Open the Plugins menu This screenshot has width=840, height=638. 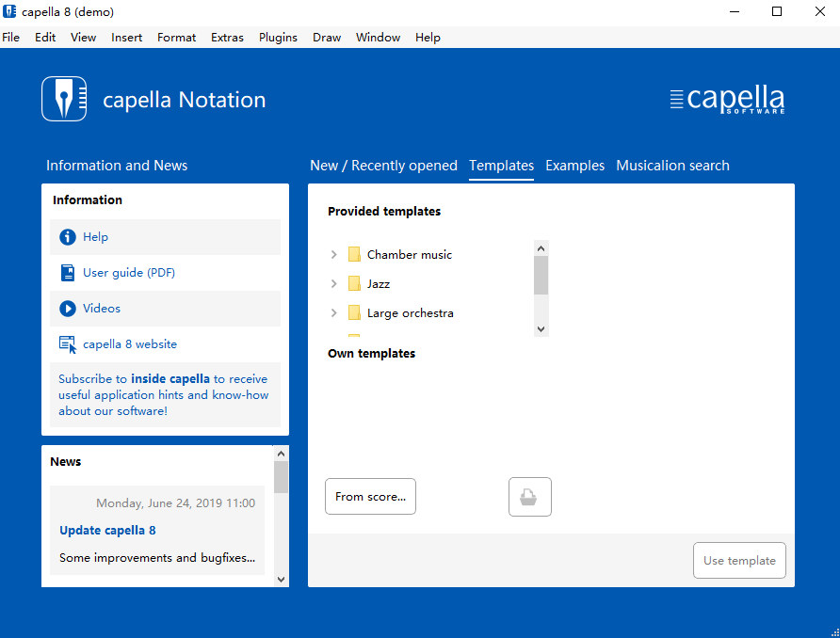pyautogui.click(x=278, y=37)
